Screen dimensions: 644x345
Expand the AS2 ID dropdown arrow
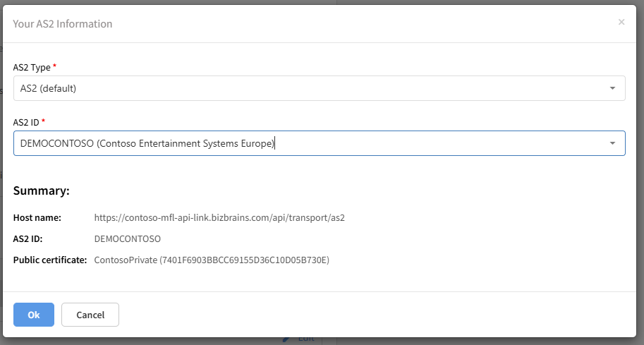(x=612, y=143)
